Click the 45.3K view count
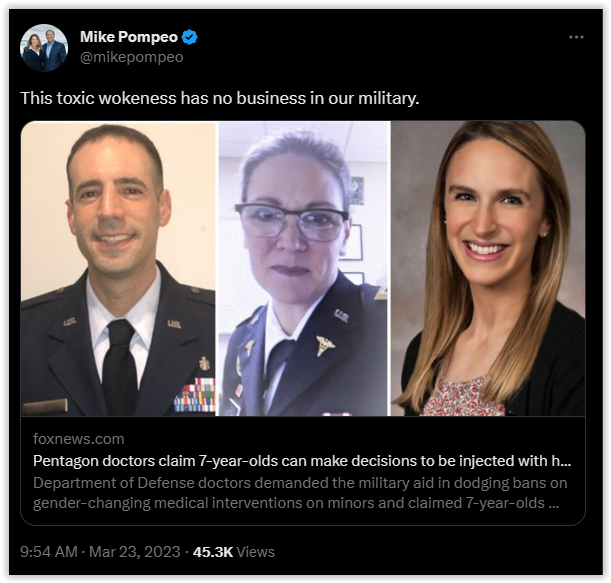 point(213,552)
